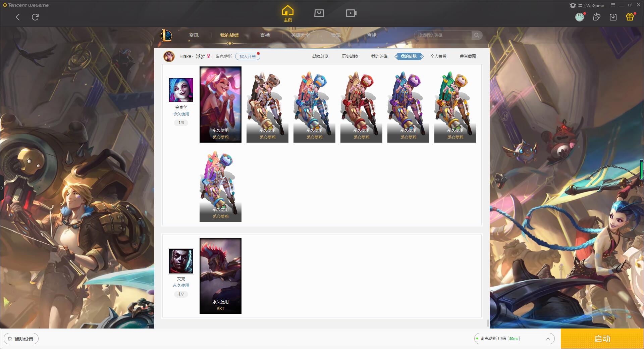644x349 pixels.
Task: Click the 诺克萨斯 server label beside the name
Action: click(x=223, y=56)
